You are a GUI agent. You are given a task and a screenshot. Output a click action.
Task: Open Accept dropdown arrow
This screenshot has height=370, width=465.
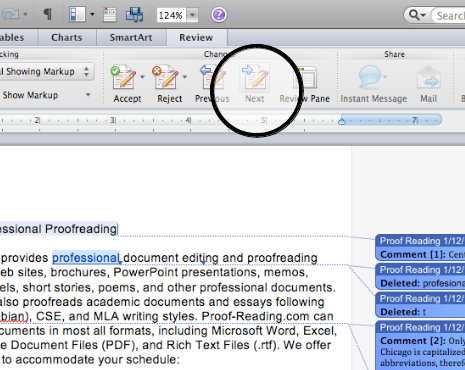coord(142,77)
